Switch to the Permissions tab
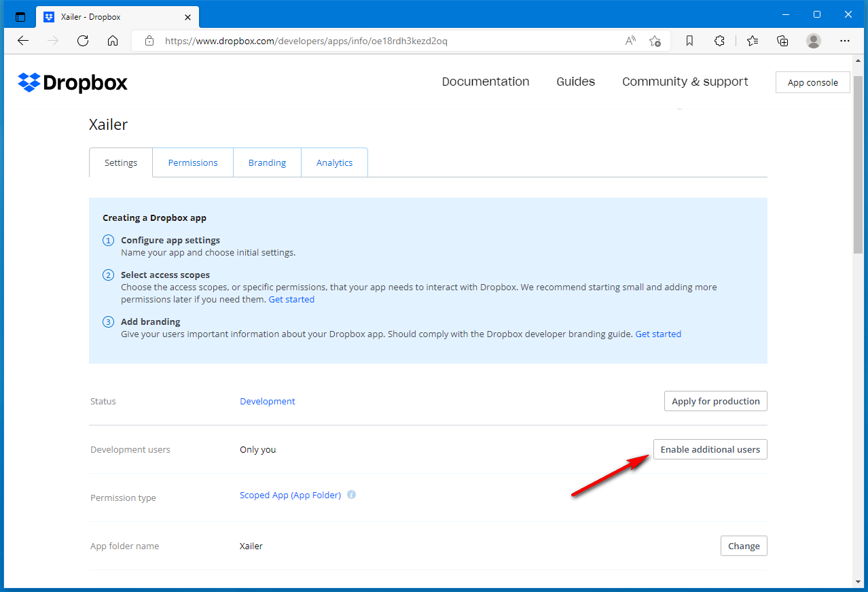 pos(193,162)
